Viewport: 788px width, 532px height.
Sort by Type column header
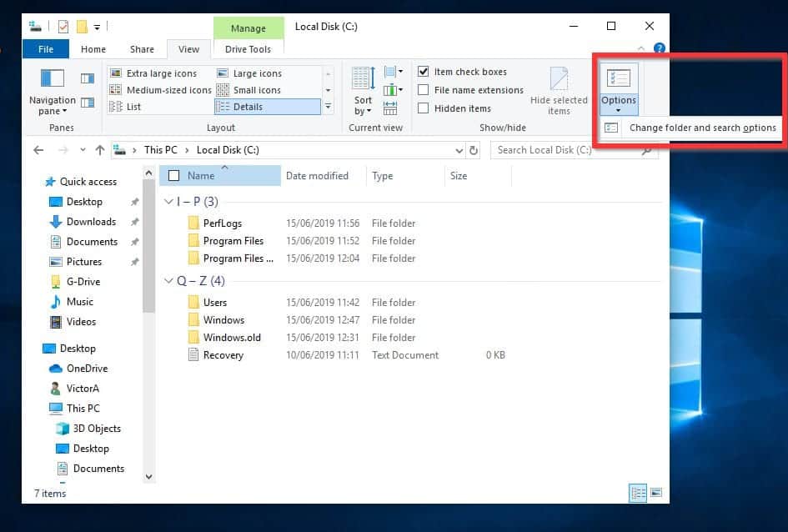[x=405, y=176]
